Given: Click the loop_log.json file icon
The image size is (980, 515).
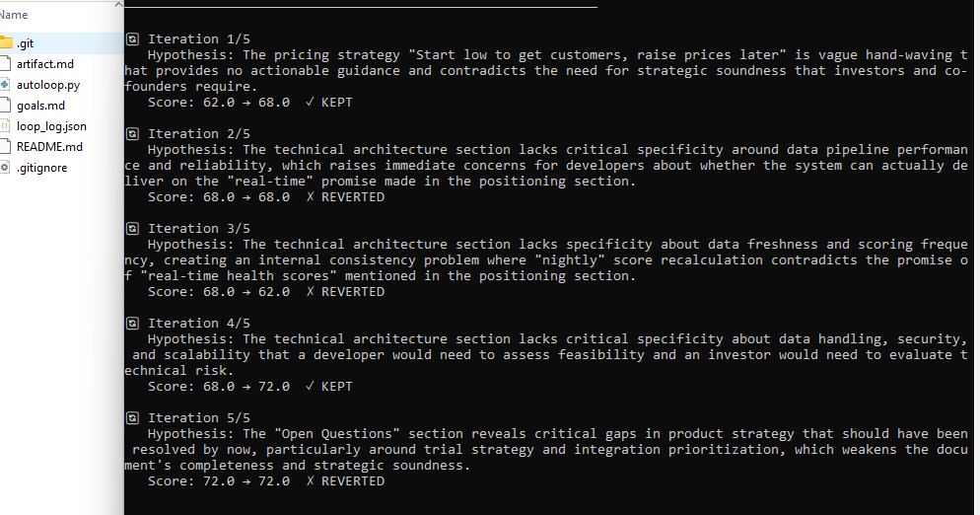Looking at the screenshot, I should 6,126.
